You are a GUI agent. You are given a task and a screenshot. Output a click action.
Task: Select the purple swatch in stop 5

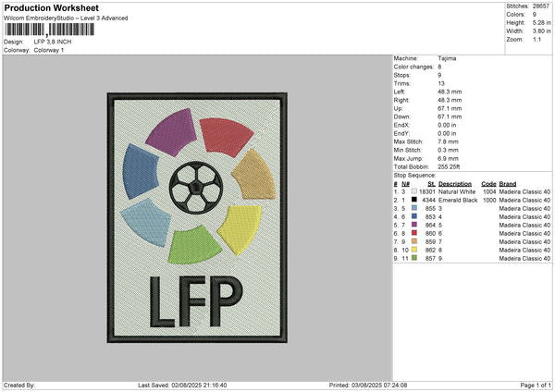pyautogui.click(x=414, y=225)
